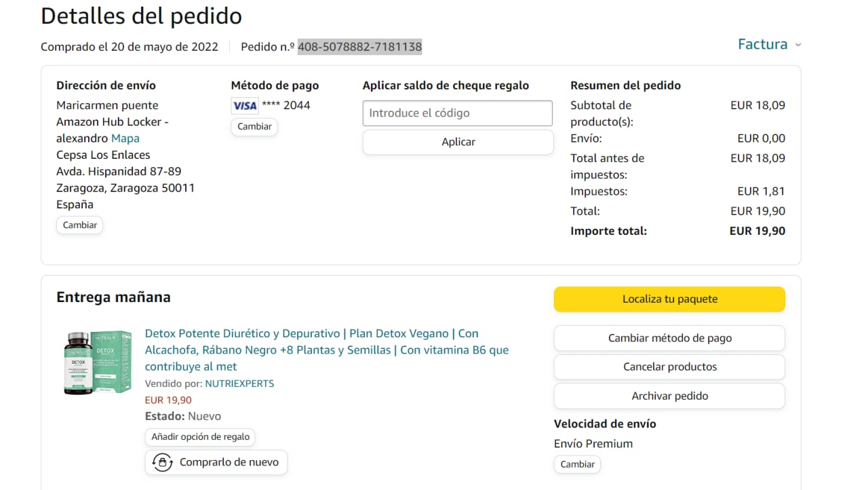
Task: Click the Envío Premium shipping speed text
Action: (593, 444)
